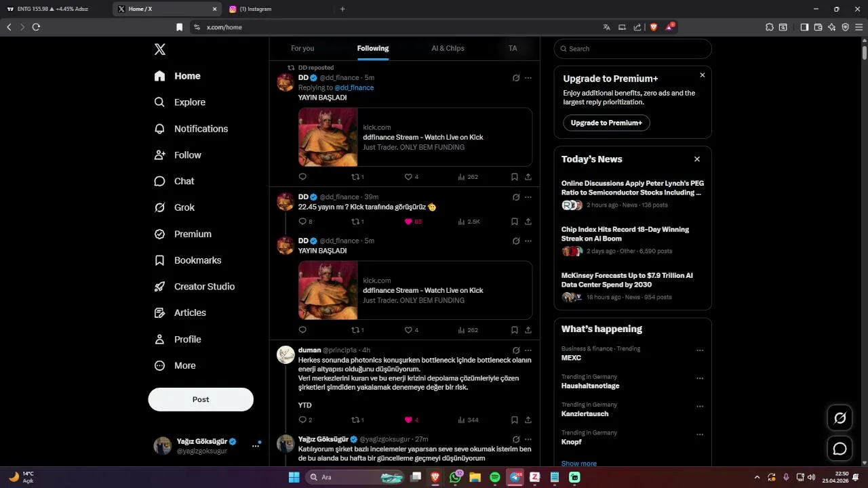Viewport: 868px width, 488px height.
Task: Switch to the ENTG 155.98 browser tab
Action: 54,9
